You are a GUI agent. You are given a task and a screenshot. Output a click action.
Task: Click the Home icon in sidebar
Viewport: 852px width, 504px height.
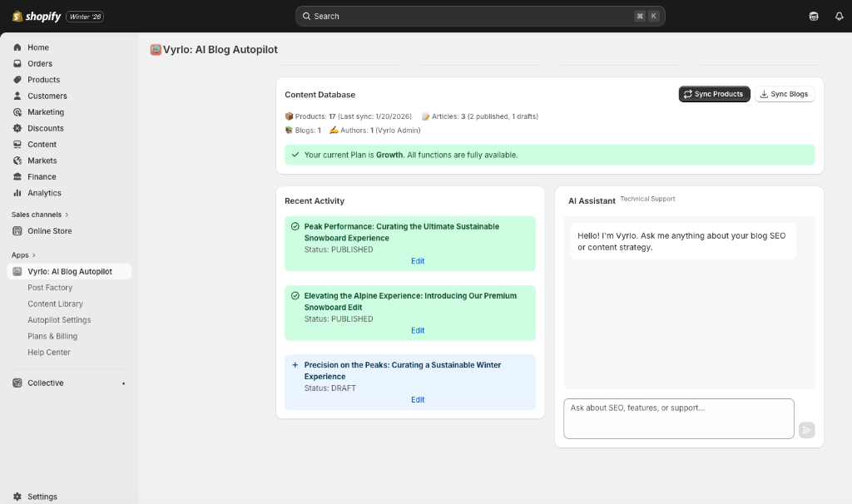pyautogui.click(x=17, y=47)
